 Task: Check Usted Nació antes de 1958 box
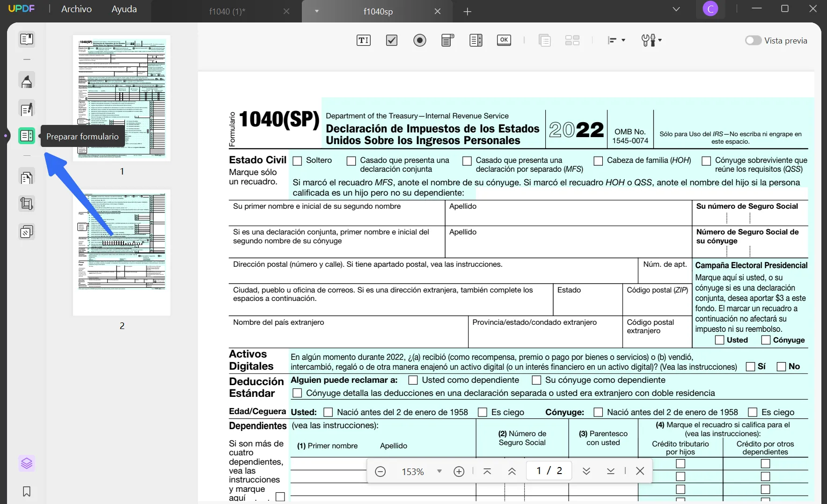coord(328,412)
